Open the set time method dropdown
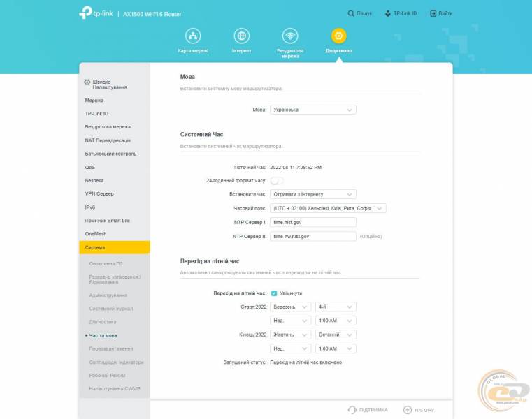 coord(312,194)
